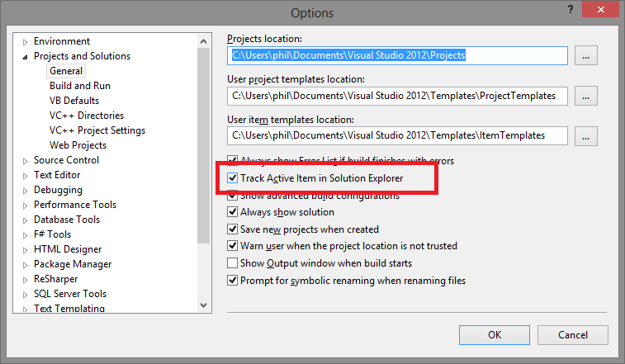Click scroll down arrow in options tree
The height and width of the screenshot is (364, 625).
203,305
